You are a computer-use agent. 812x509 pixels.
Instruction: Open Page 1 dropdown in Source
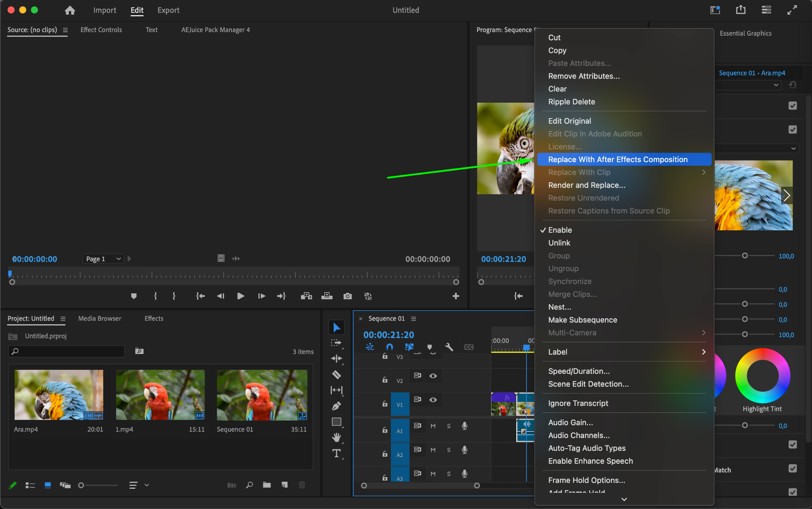tap(103, 259)
